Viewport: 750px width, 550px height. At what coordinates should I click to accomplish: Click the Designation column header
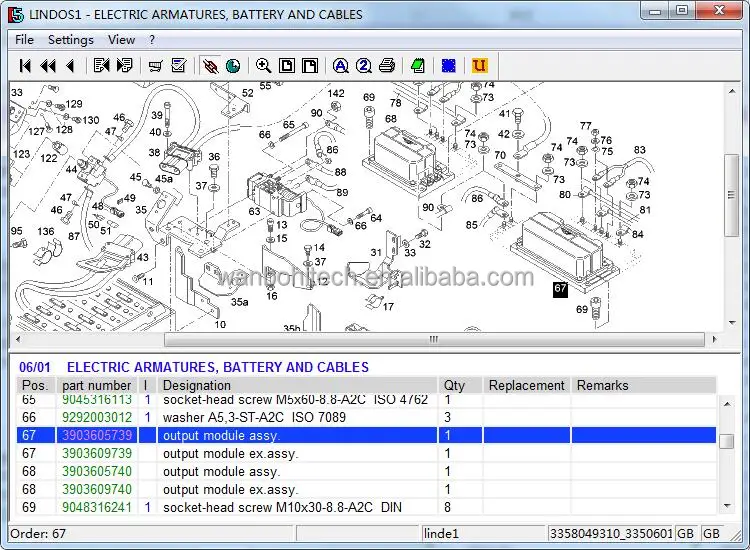(x=196, y=385)
